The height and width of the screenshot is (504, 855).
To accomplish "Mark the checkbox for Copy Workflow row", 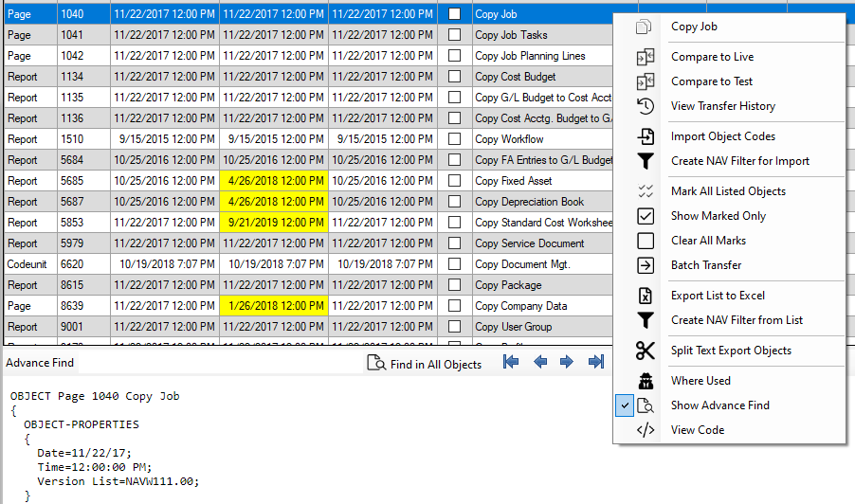I will click(455, 139).
